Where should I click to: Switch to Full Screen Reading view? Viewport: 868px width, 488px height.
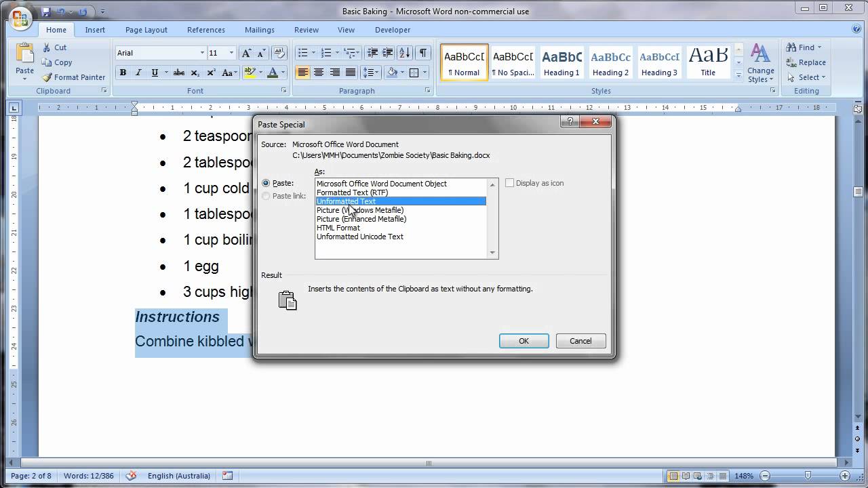(686, 476)
